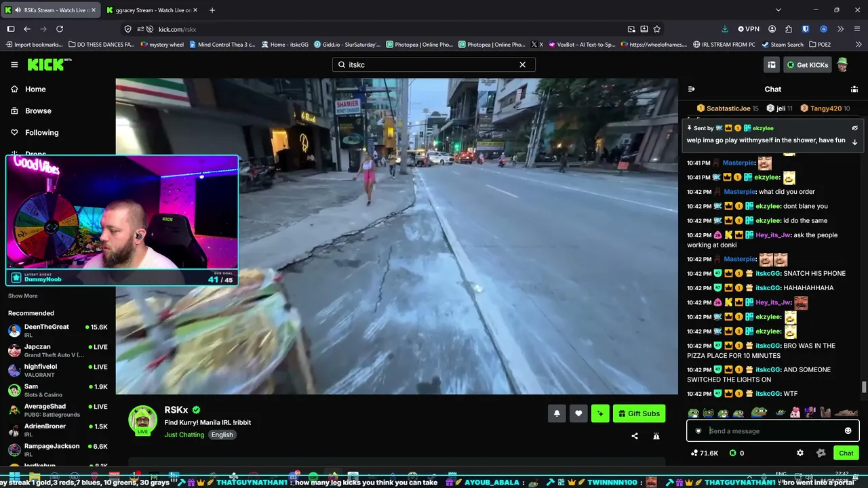Open IRL STREAM FROM PC bookmark
This screenshot has width=868, height=488.
click(x=724, y=45)
